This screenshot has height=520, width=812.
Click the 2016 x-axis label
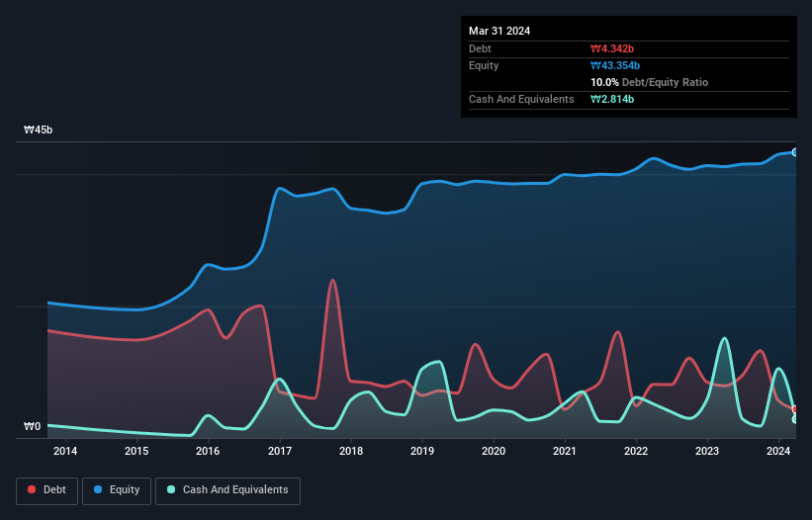point(208,451)
